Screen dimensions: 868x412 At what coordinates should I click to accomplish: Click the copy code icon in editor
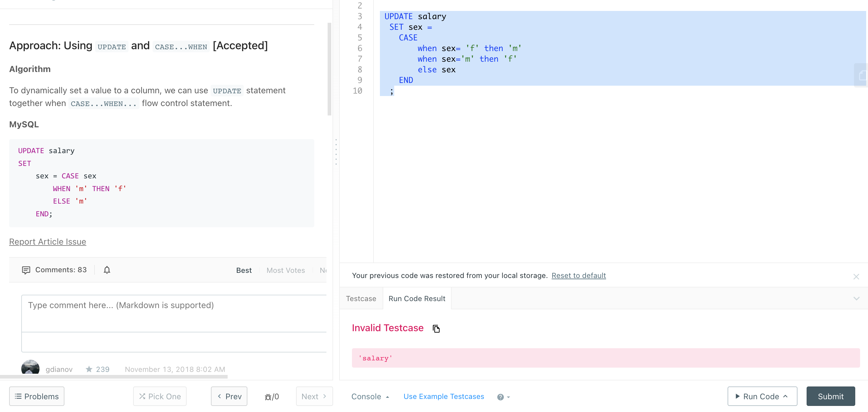(x=862, y=75)
